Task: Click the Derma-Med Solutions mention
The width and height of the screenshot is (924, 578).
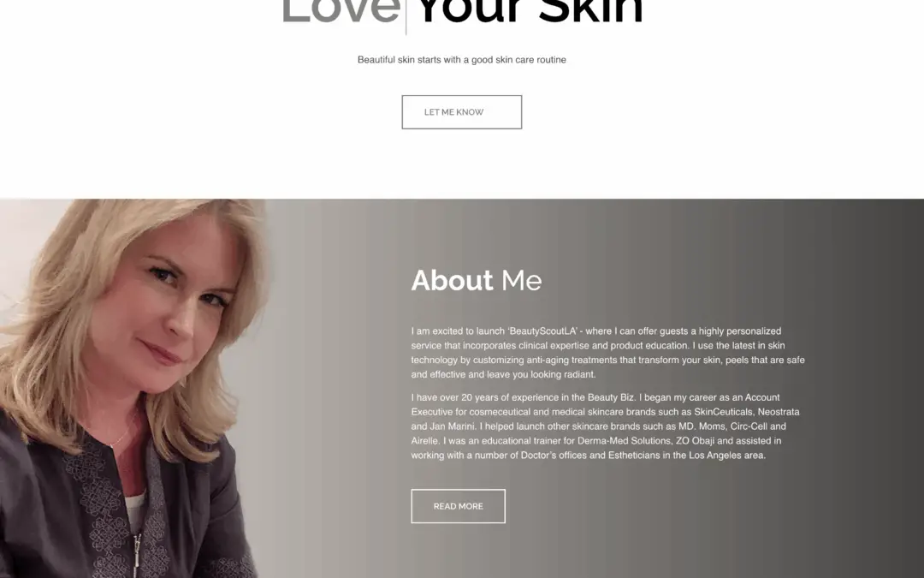Action: tap(624, 441)
